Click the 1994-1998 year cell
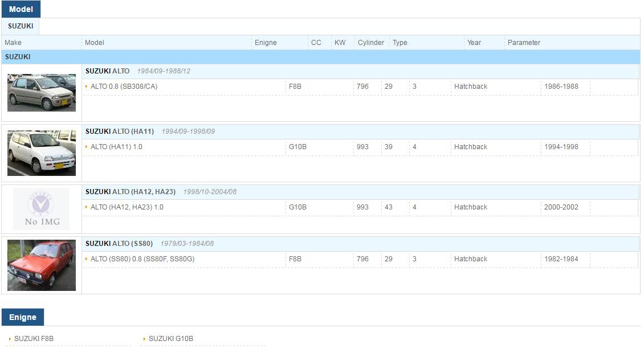The image size is (644, 349). coord(561,147)
